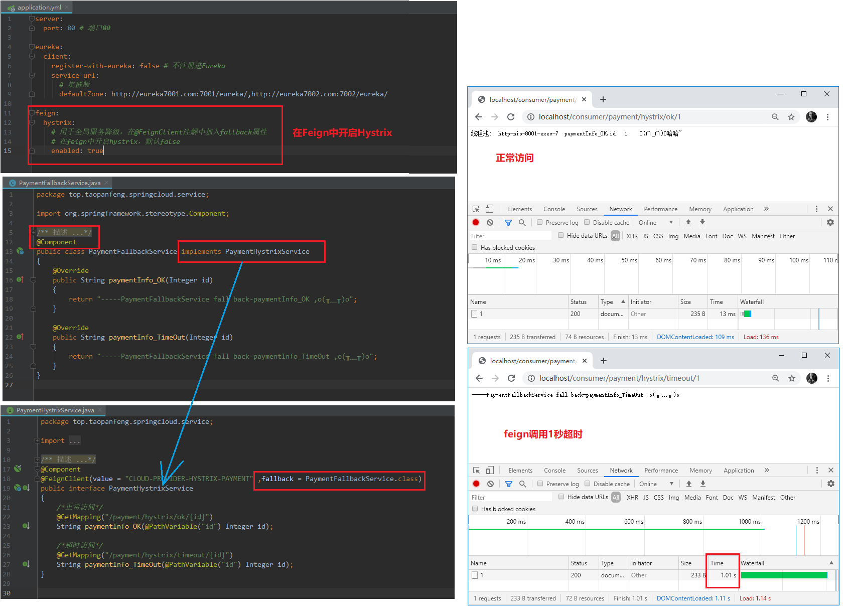Open new tab plus in top browser window

603,99
